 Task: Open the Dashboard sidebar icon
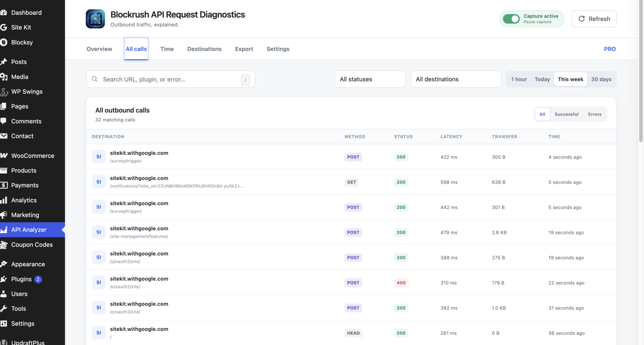[x=4, y=12]
